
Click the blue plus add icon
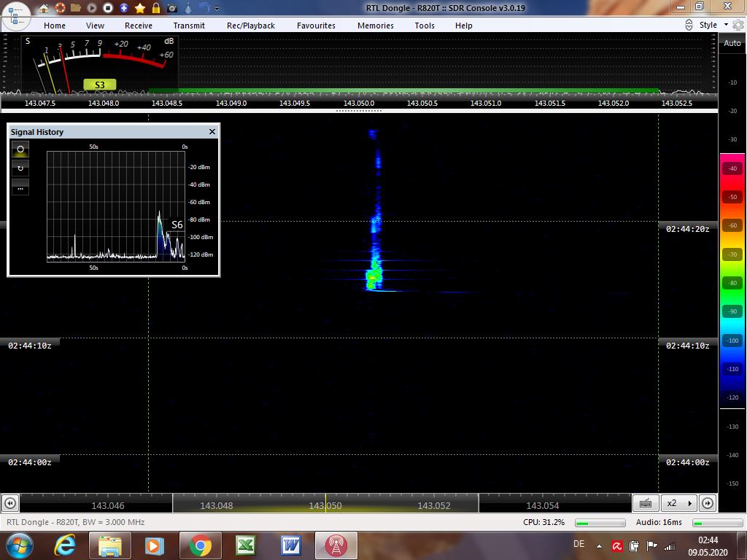point(124,8)
